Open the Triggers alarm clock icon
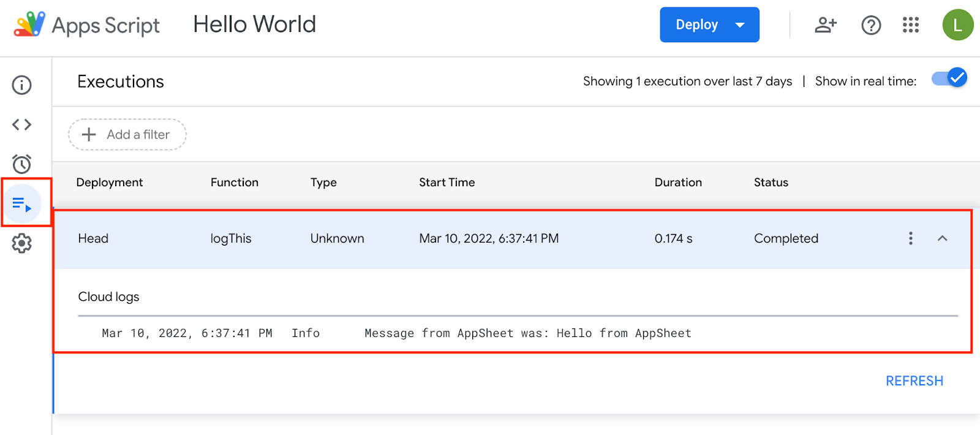 point(21,164)
